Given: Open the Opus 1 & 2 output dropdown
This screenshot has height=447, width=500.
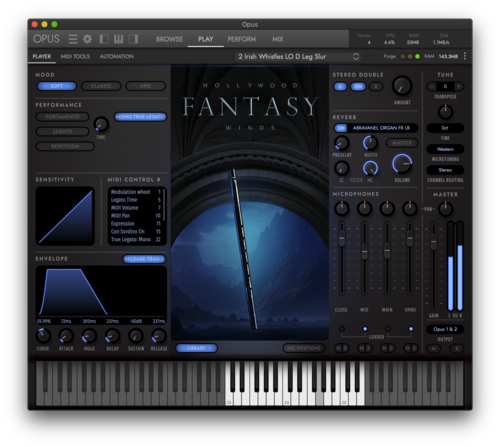Looking at the screenshot, I should coord(445,329).
